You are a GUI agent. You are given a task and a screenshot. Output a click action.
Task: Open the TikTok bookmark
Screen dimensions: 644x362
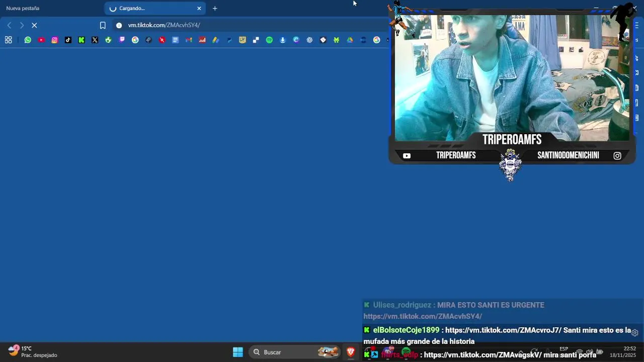coord(68,40)
